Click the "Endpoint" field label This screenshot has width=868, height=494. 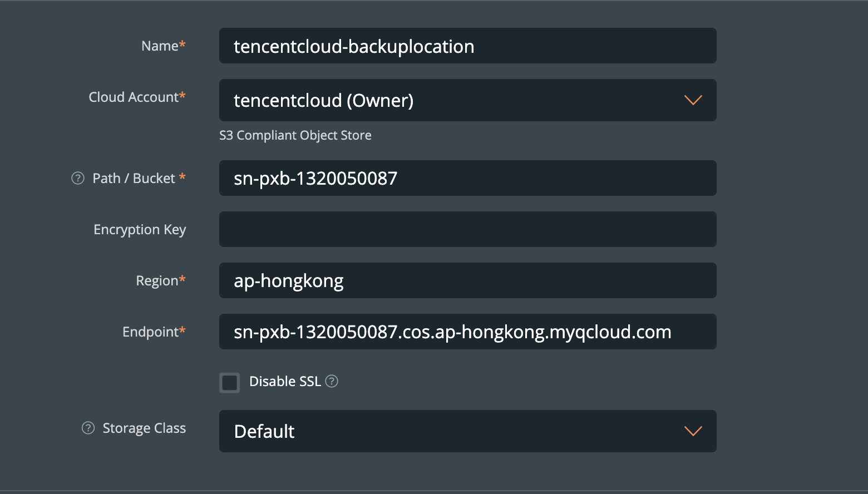click(x=150, y=332)
